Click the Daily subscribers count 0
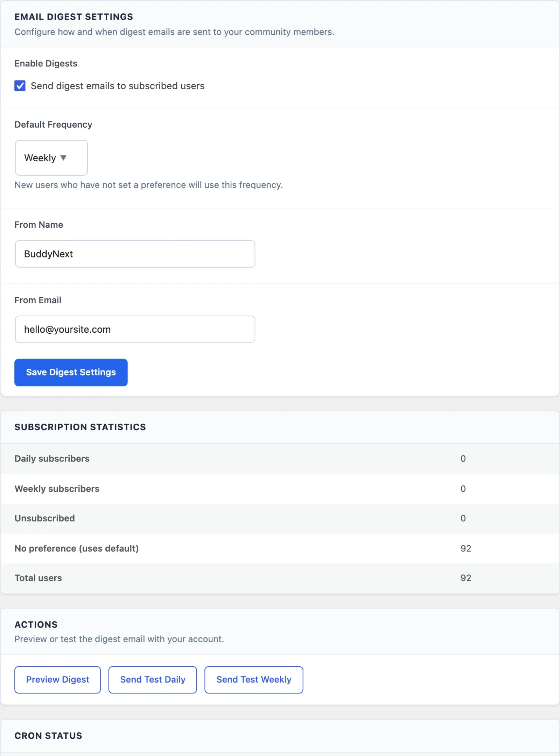560x756 pixels. coord(463,459)
